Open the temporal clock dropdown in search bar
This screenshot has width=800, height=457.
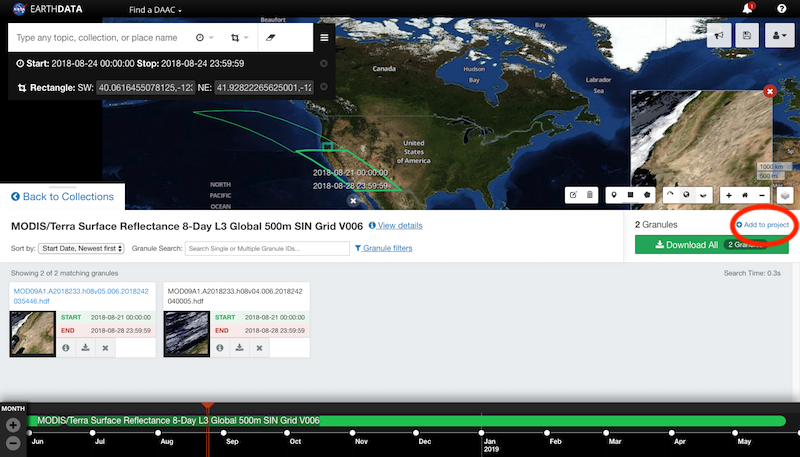point(205,37)
